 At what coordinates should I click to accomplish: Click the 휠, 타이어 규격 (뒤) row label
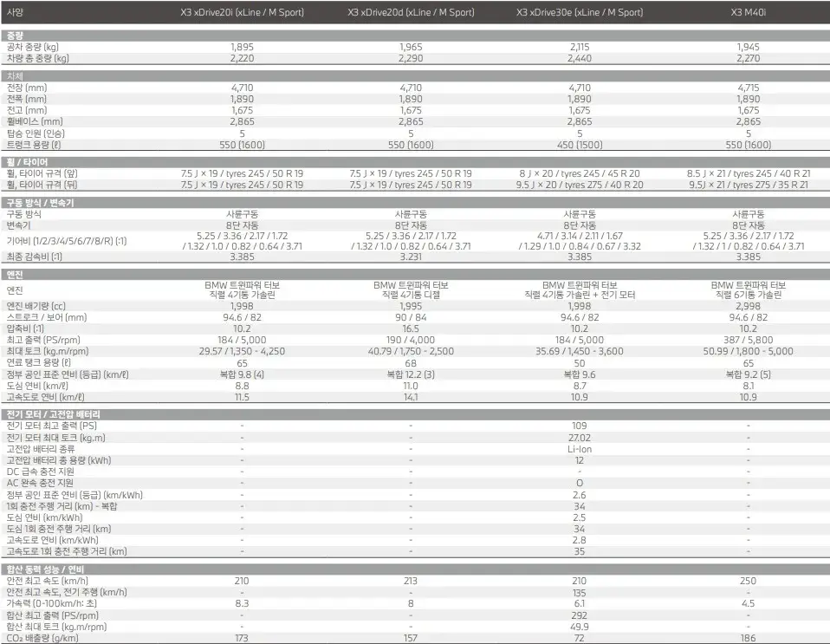[42, 185]
